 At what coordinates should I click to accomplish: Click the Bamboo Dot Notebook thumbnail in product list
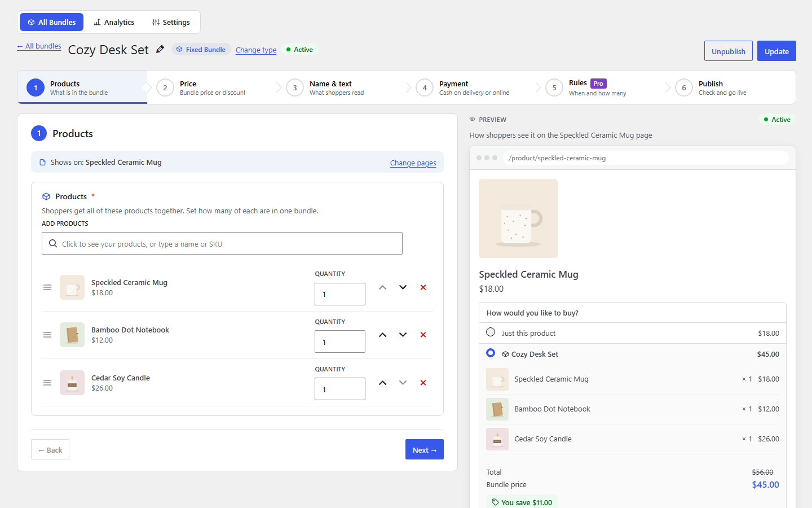coord(72,335)
